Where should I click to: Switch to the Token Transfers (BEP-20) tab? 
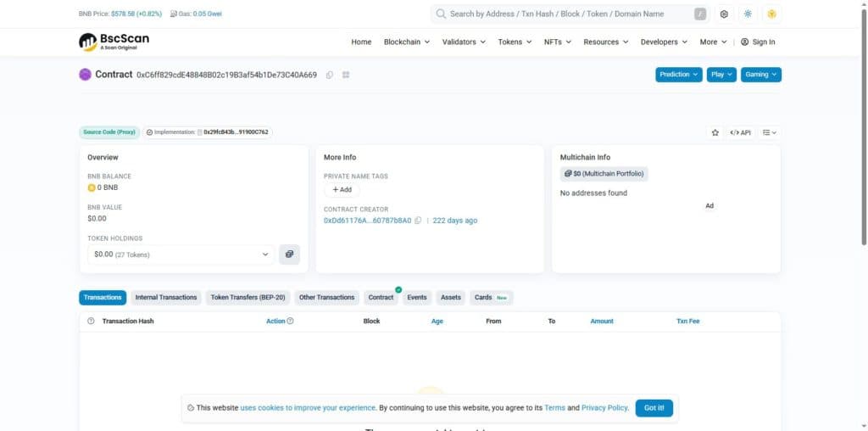[248, 298]
